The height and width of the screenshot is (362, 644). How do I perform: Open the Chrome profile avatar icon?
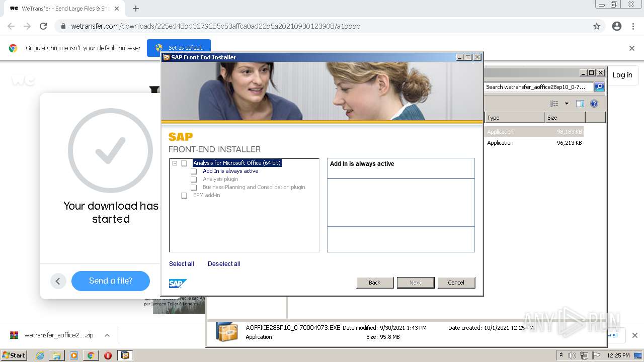click(617, 26)
